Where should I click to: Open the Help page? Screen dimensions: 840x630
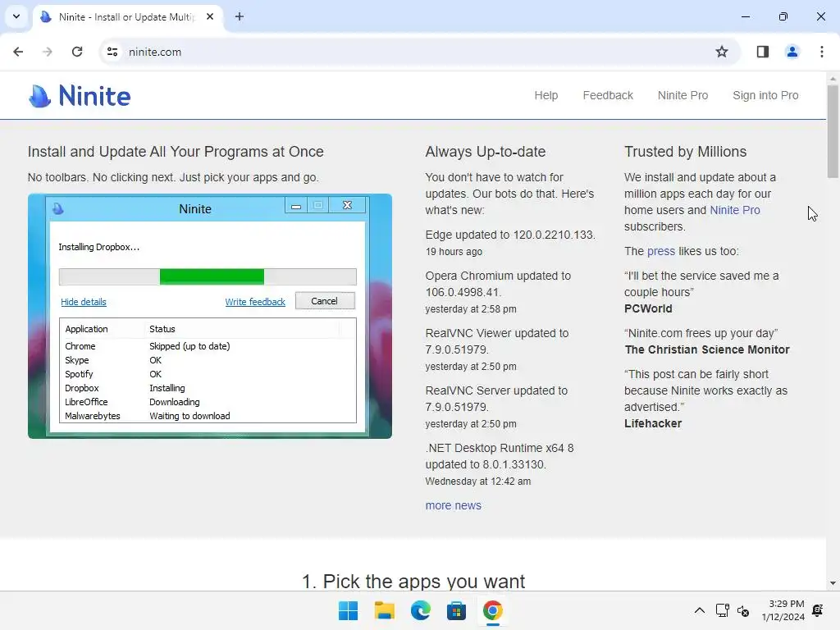point(546,95)
